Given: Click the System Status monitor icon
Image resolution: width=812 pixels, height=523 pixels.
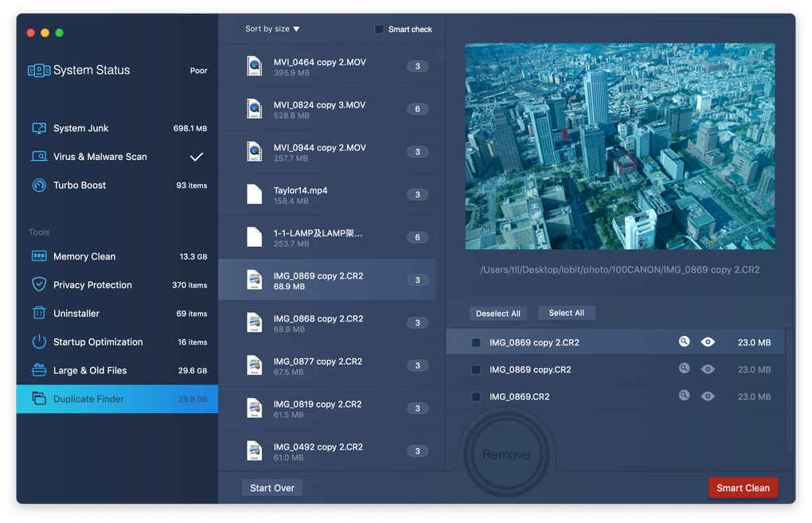Looking at the screenshot, I should [39, 70].
